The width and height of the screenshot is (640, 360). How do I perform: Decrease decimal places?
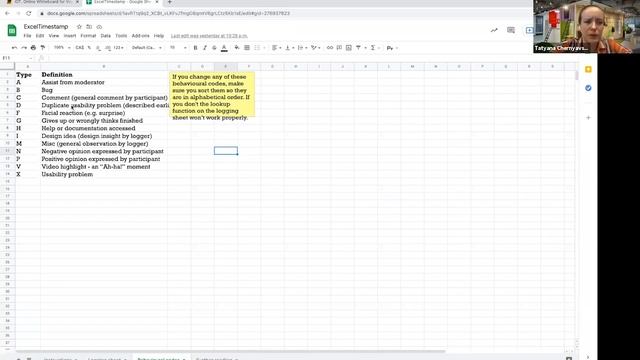(x=98, y=48)
